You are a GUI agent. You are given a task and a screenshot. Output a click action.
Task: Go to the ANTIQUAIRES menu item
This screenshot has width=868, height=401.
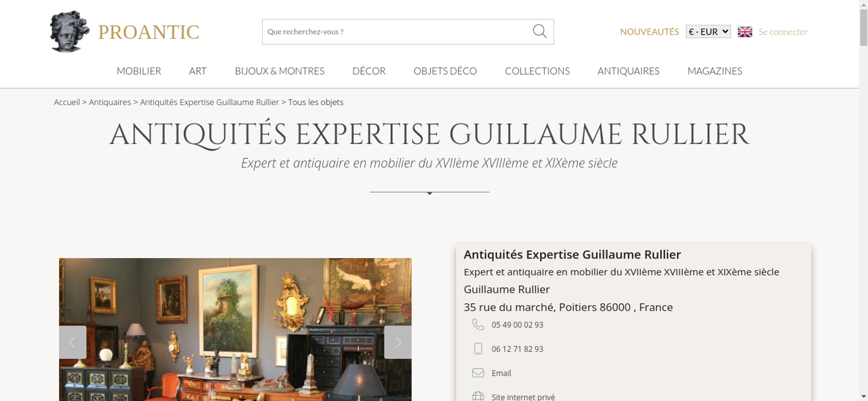coord(628,71)
